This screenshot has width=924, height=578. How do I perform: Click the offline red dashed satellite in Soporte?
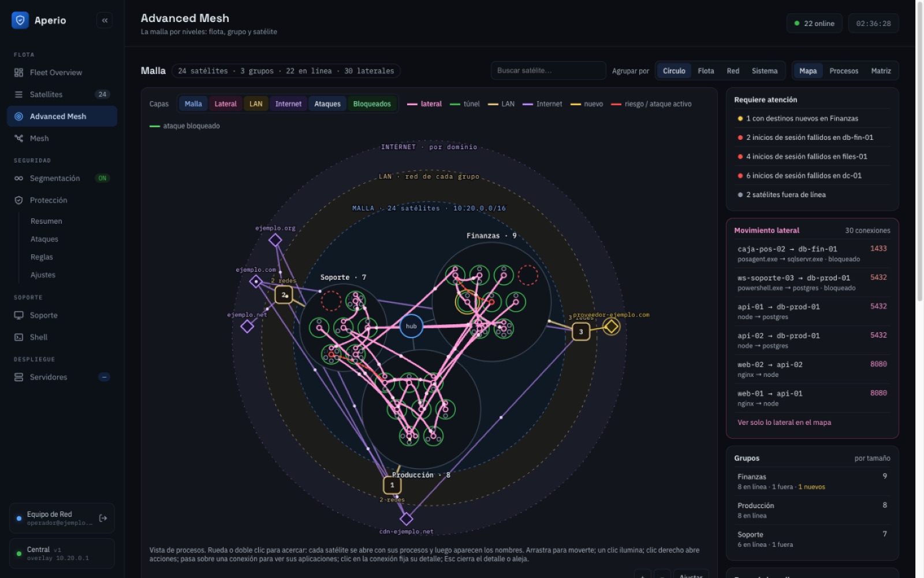click(331, 301)
